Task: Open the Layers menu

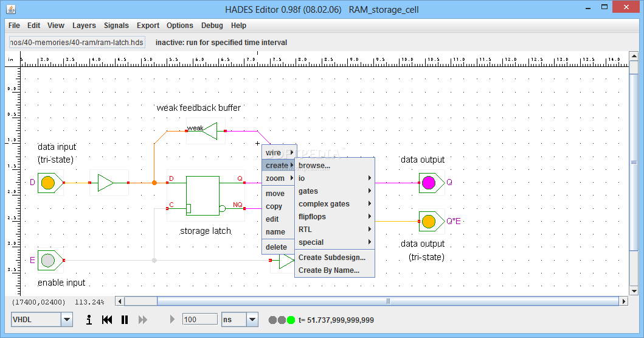Action: coord(84,26)
